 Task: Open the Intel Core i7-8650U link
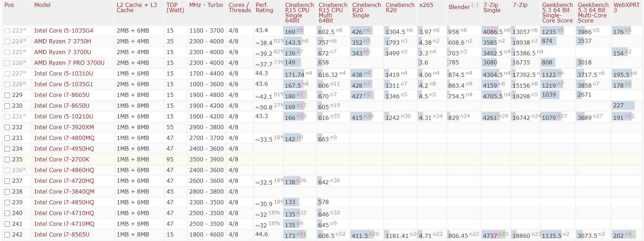62,106
